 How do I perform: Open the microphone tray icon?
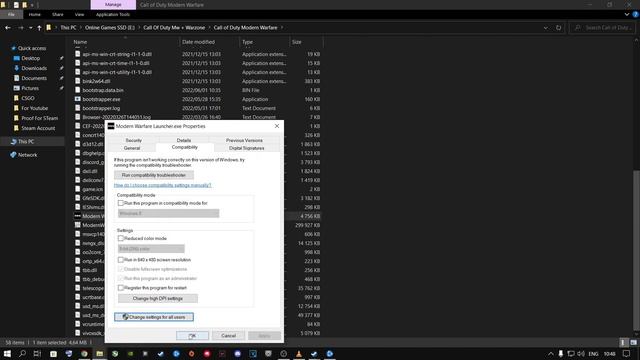561,353
